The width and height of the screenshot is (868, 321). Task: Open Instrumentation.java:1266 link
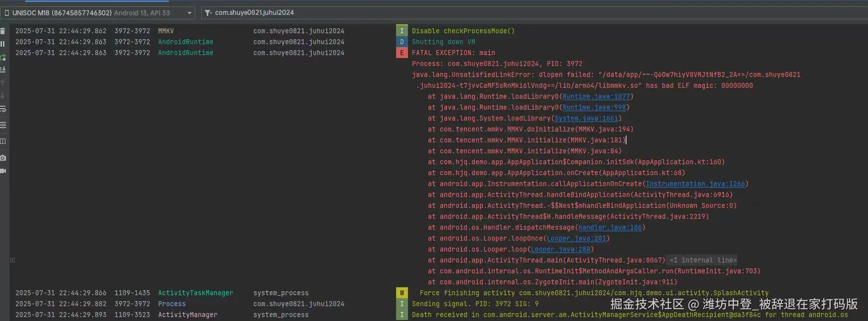[x=695, y=184]
